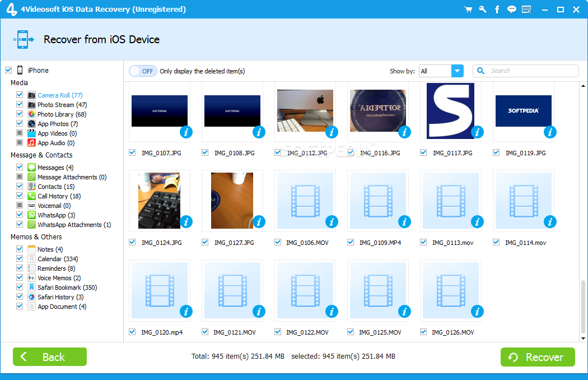Screen dimensions: 588x380
Task: Select App Document category
Action: click(x=62, y=307)
